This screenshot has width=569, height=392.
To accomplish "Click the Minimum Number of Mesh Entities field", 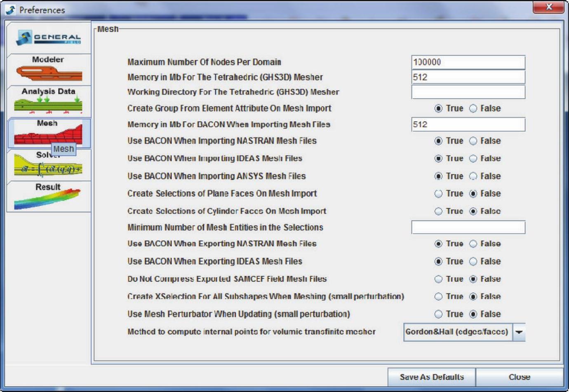I will (468, 228).
